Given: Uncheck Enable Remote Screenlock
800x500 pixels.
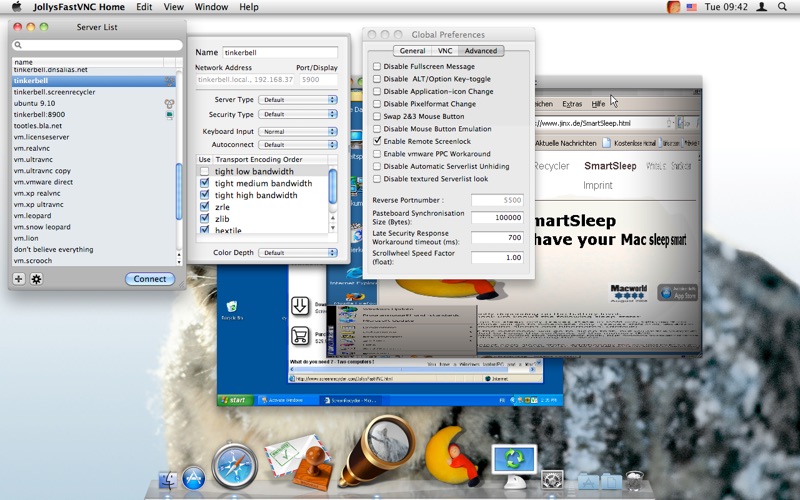Looking at the screenshot, I should (x=377, y=141).
